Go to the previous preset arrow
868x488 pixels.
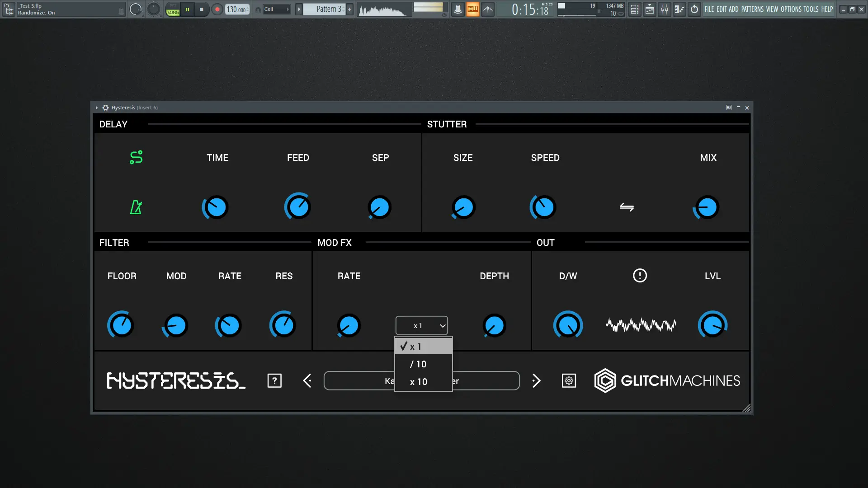(x=307, y=381)
